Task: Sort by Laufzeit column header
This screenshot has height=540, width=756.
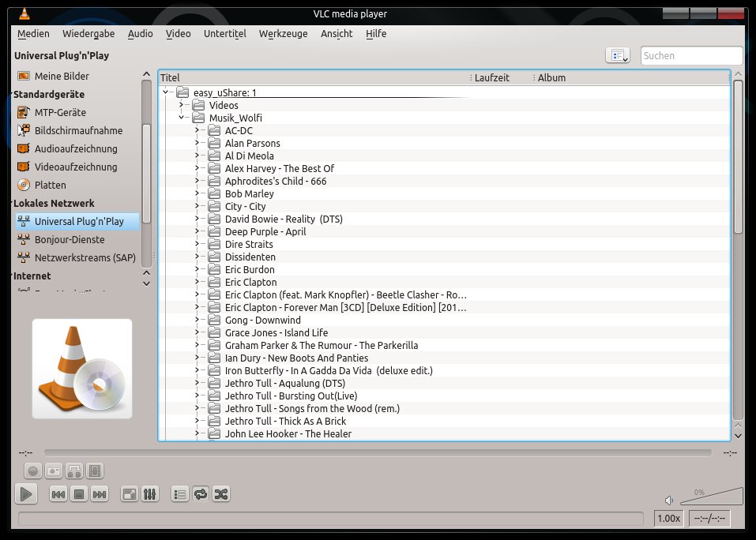Action: 502,77
